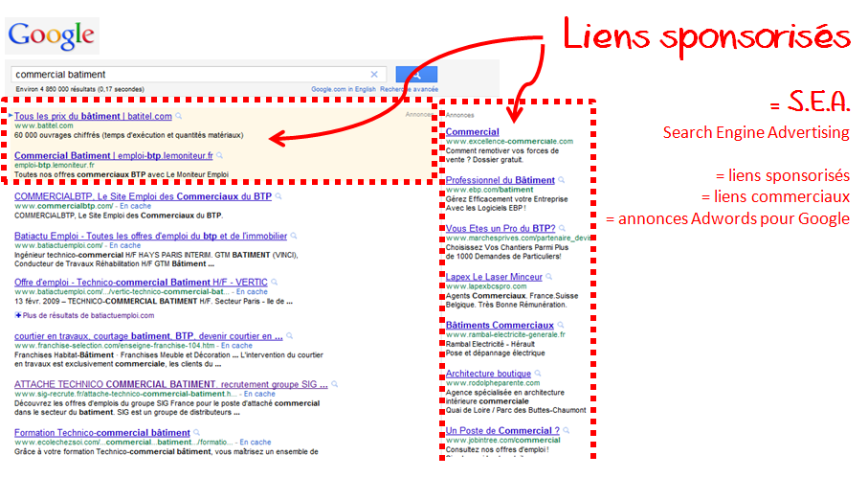This screenshot has height=478, width=868.
Task: Open 'En cache' for vertic-technico-commercial result
Action: tap(252, 292)
